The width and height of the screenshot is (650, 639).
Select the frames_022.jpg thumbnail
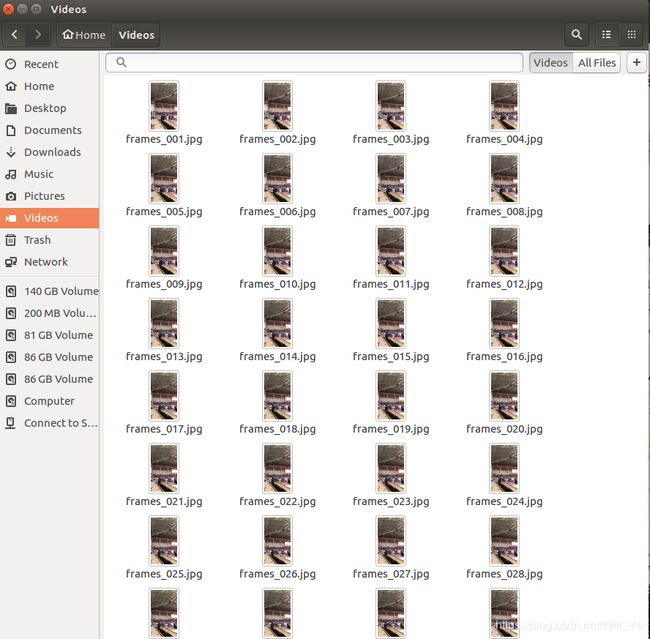click(277, 469)
